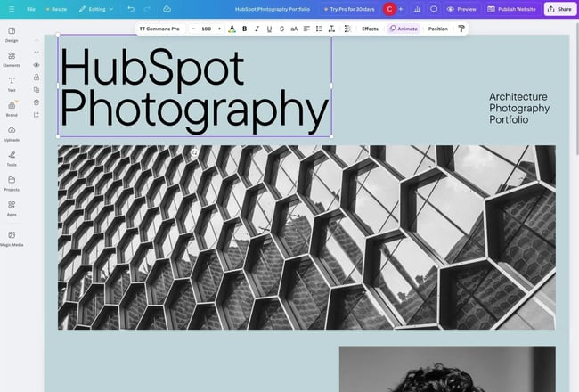Open the Text panel
Viewport: 579px width, 392px height.
point(12,84)
